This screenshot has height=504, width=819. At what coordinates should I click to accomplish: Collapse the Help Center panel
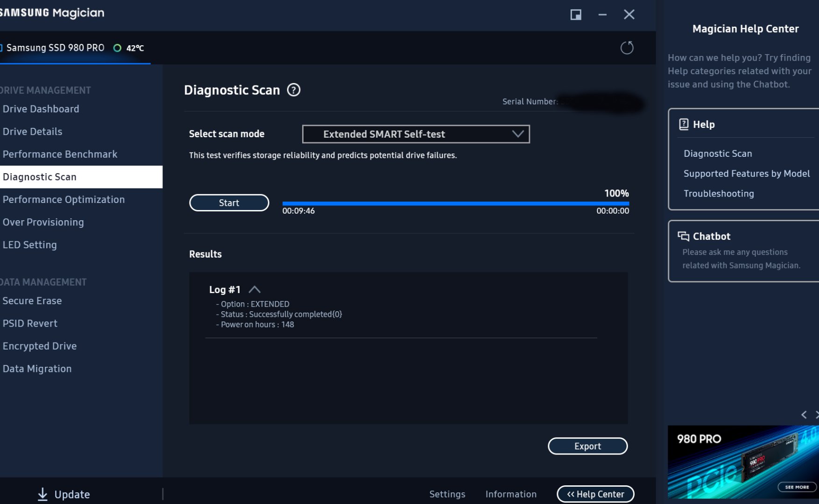point(595,494)
